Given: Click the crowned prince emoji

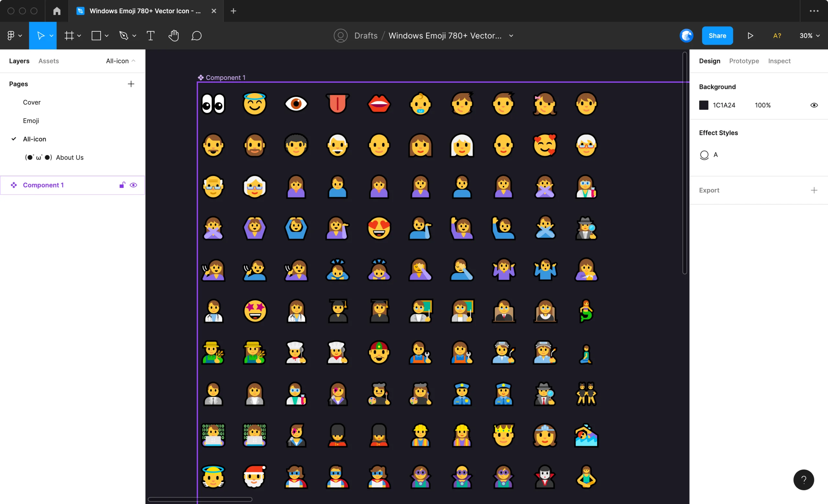Looking at the screenshot, I should pyautogui.click(x=503, y=435).
